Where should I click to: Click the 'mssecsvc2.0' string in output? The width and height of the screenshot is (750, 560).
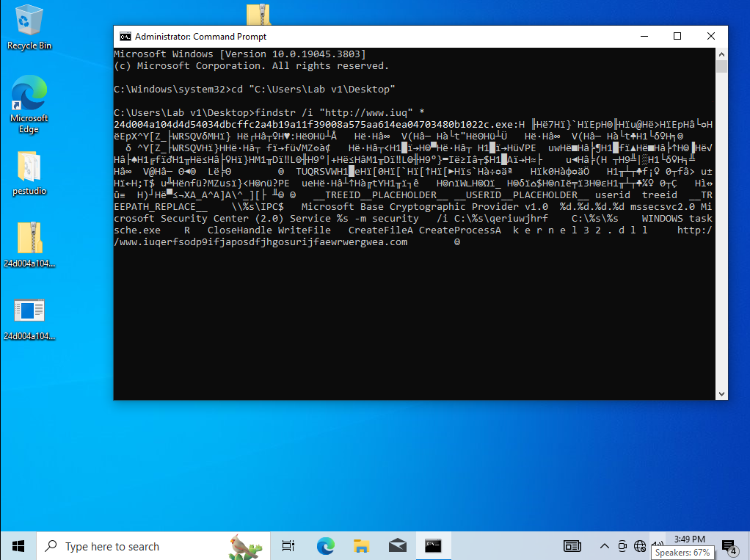(663, 206)
